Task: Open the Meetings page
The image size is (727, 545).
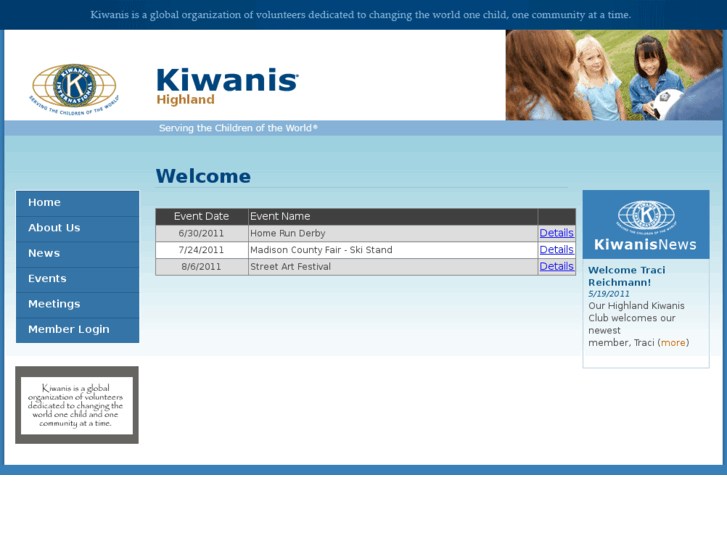Action: point(77,304)
